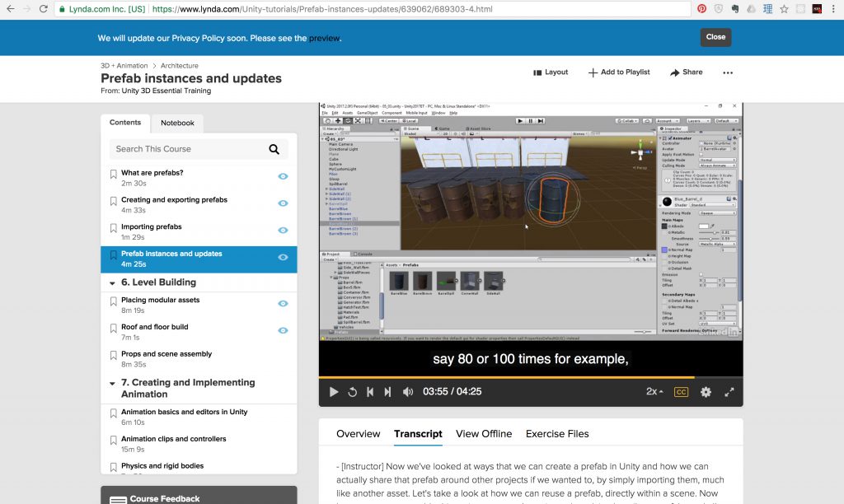Click the Pinterest extension icon
Screen dimensions: 844x504
[x=702, y=8]
